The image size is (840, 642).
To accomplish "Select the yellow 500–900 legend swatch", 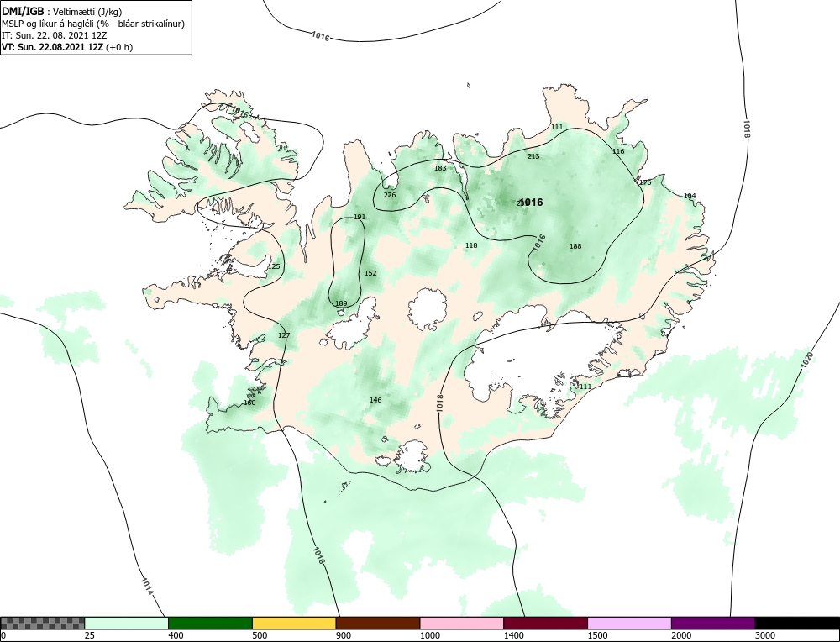I will (x=294, y=623).
